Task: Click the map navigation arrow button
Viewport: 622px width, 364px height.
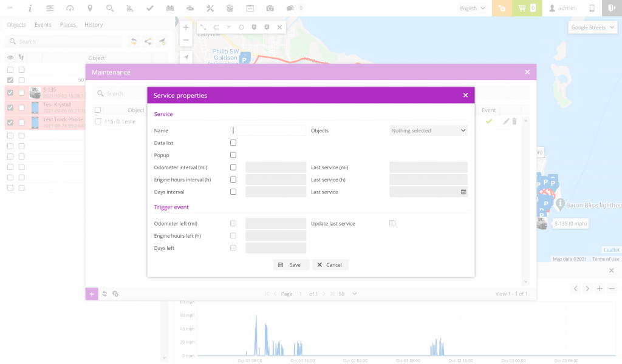Action: coord(186,57)
